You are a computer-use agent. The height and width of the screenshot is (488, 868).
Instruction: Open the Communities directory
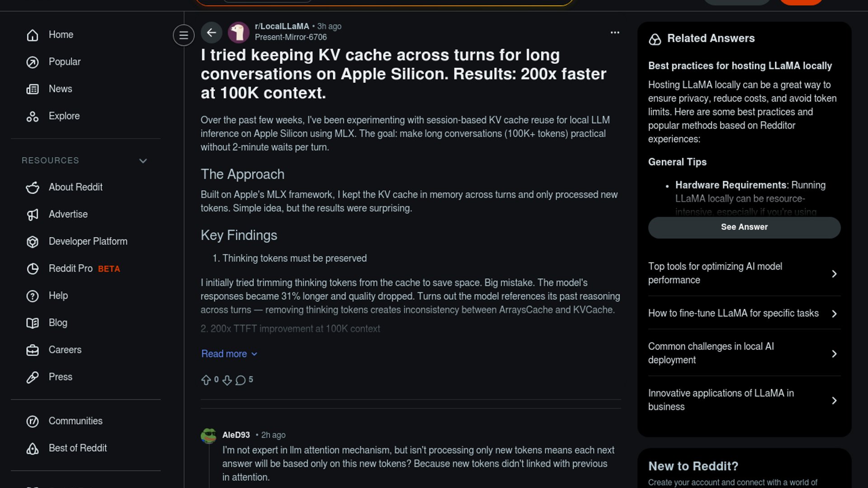pyautogui.click(x=75, y=421)
